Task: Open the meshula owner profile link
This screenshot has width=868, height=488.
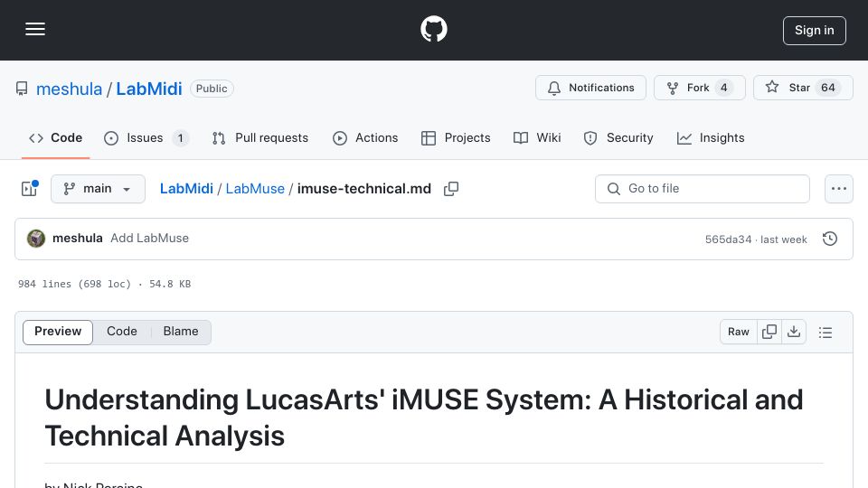Action: click(70, 89)
